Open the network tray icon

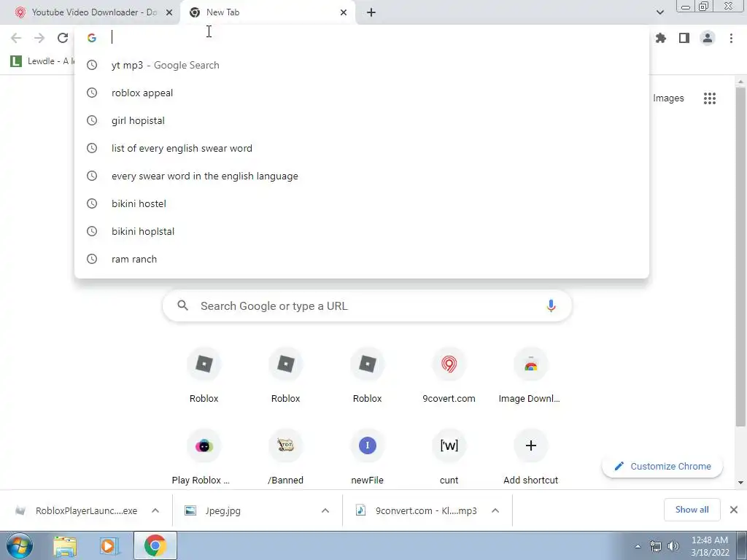click(x=656, y=546)
